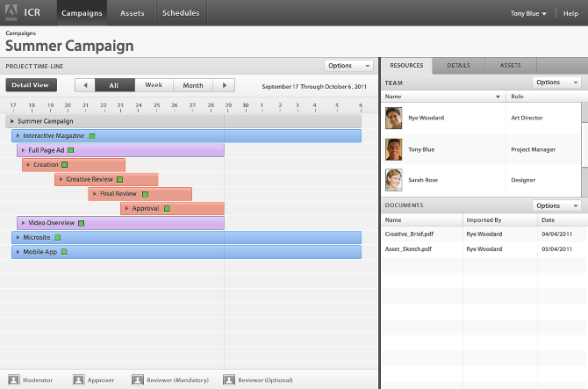Click green status square on Mobile App

coord(64,252)
